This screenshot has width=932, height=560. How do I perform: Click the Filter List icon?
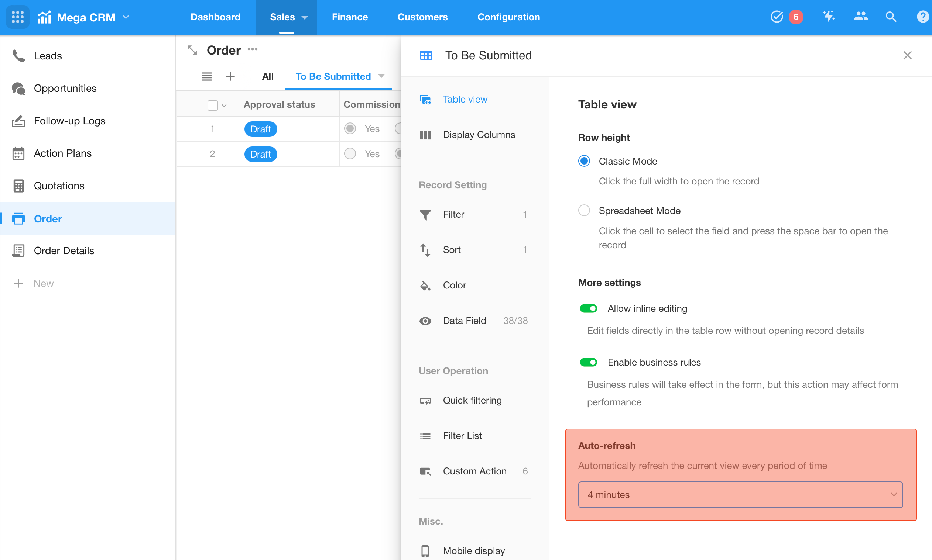coord(425,436)
